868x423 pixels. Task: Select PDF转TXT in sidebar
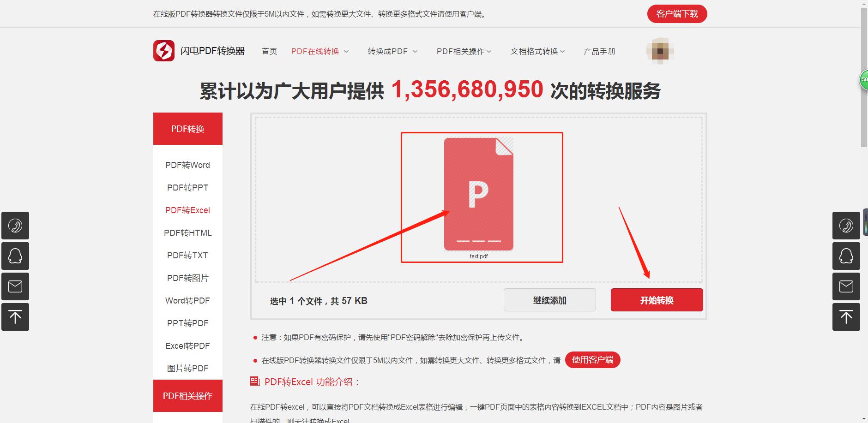187,255
